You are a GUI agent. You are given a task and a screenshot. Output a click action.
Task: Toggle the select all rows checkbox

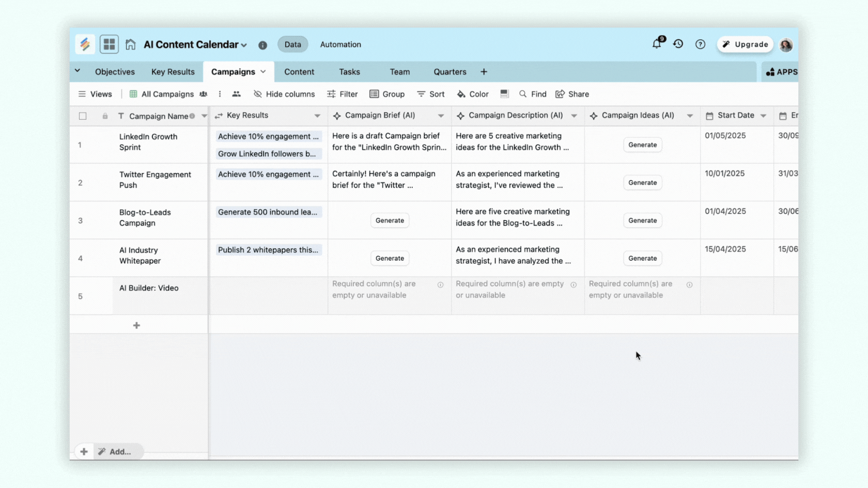(x=83, y=116)
